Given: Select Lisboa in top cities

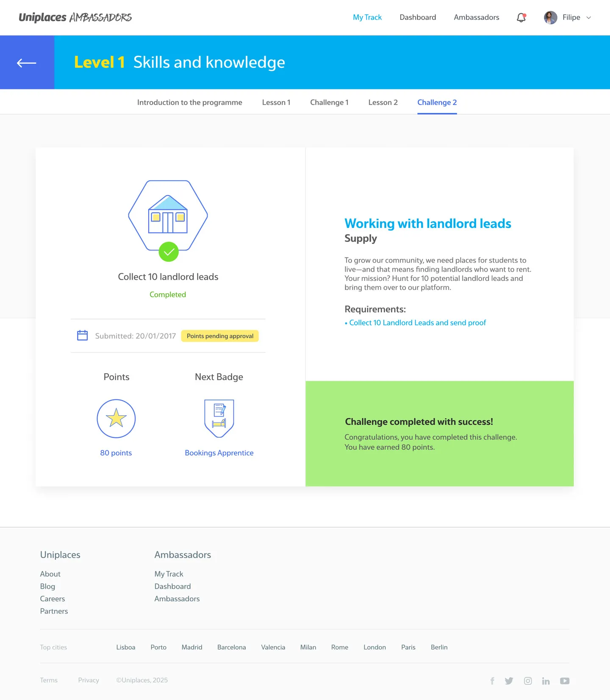Looking at the screenshot, I should coord(126,647).
